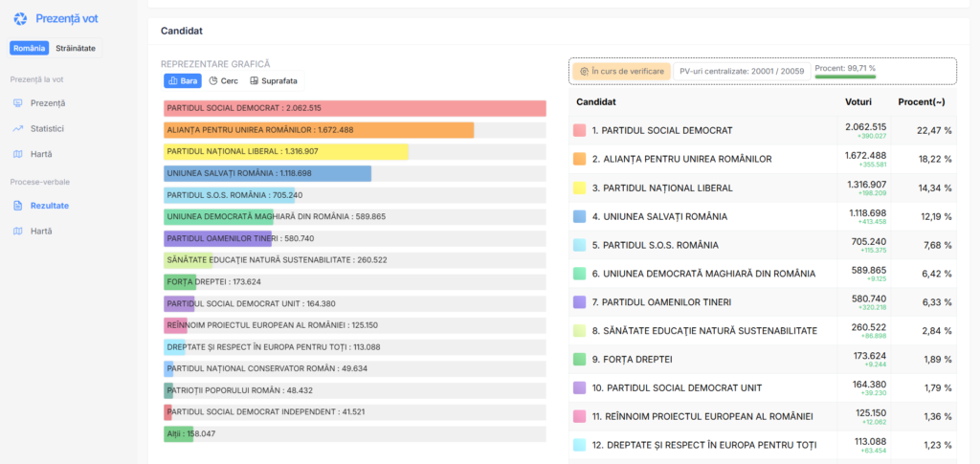The height and width of the screenshot is (464, 980).
Task: Click the purple swatch for Partidul Oamenilor Tineri
Action: click(579, 302)
